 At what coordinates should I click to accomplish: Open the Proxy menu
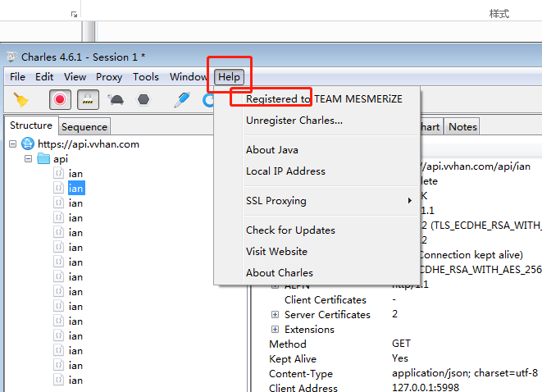click(x=109, y=77)
